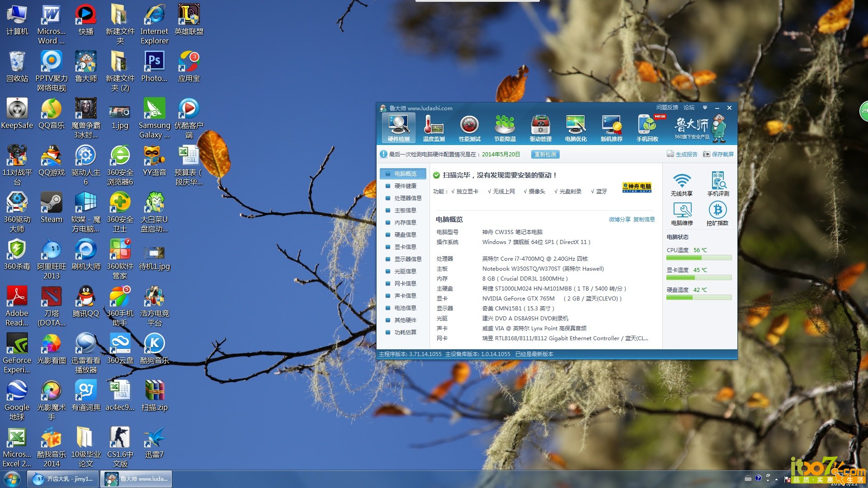Select the 酷狗音乐 desktop icon

point(155,349)
